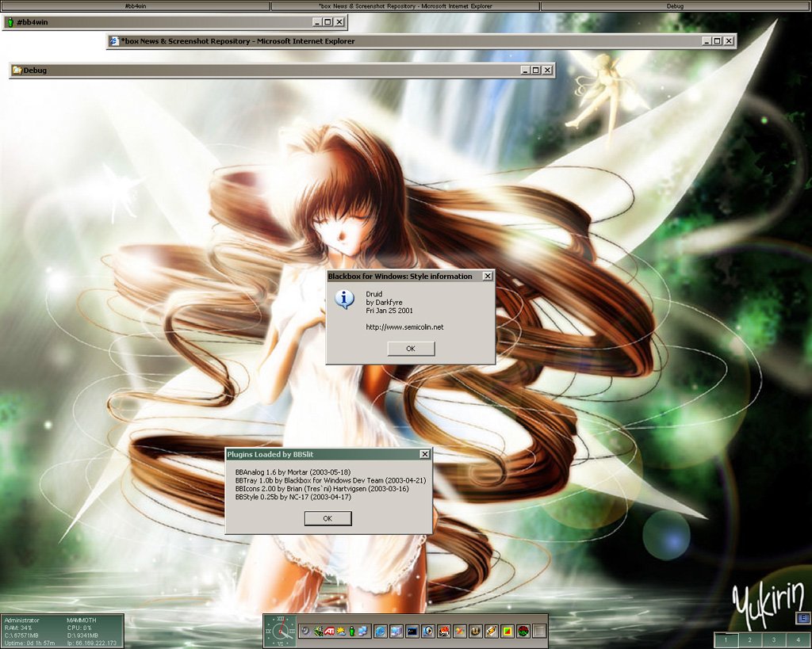812x649 pixels.
Task: Click the 'MAMMOTH' computer name text
Action: (82, 620)
